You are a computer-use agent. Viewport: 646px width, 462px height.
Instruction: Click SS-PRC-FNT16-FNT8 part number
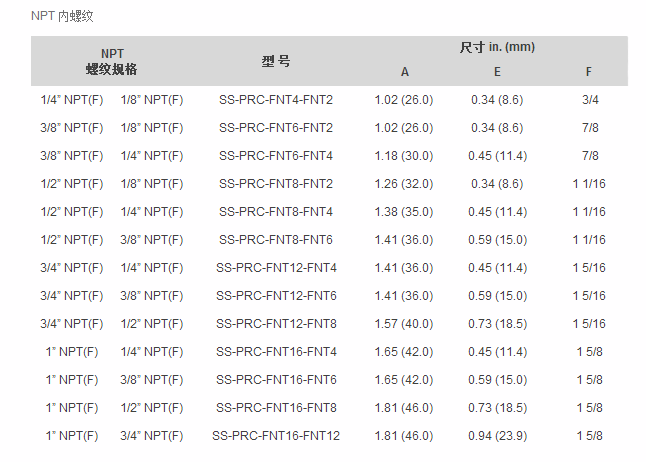[276, 408]
